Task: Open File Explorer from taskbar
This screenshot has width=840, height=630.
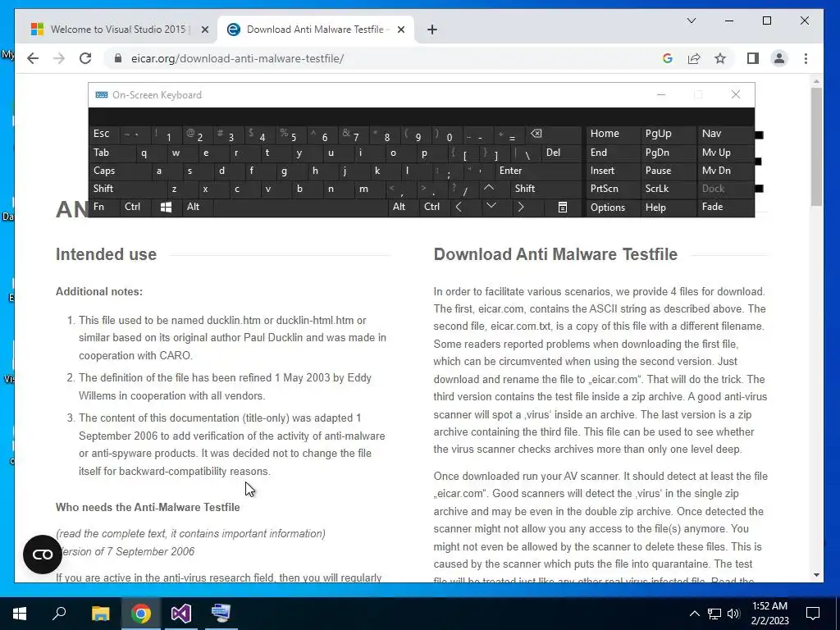Action: (x=100, y=614)
